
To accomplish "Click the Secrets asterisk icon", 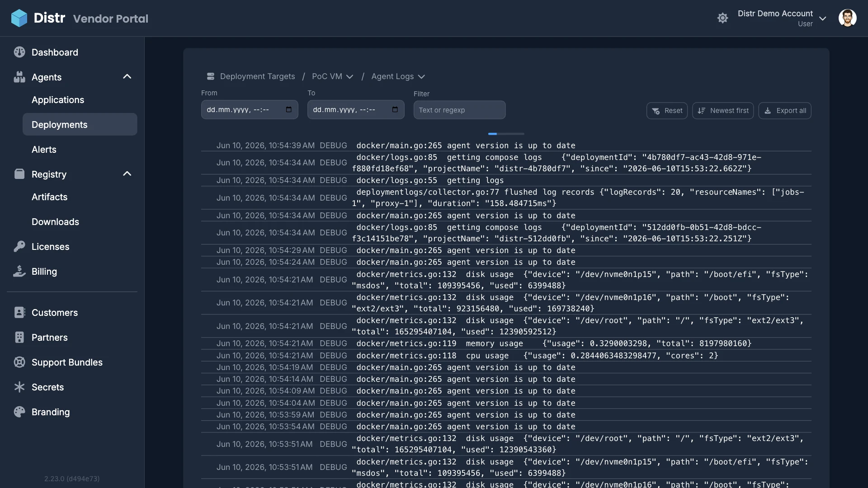I will click(19, 387).
